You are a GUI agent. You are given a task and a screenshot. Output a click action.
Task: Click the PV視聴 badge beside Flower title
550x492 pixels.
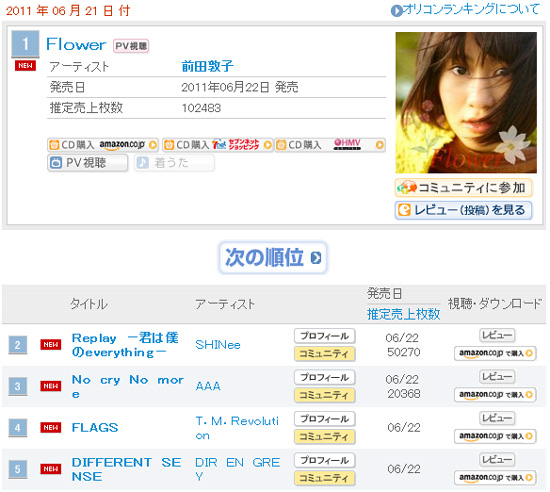[131, 46]
